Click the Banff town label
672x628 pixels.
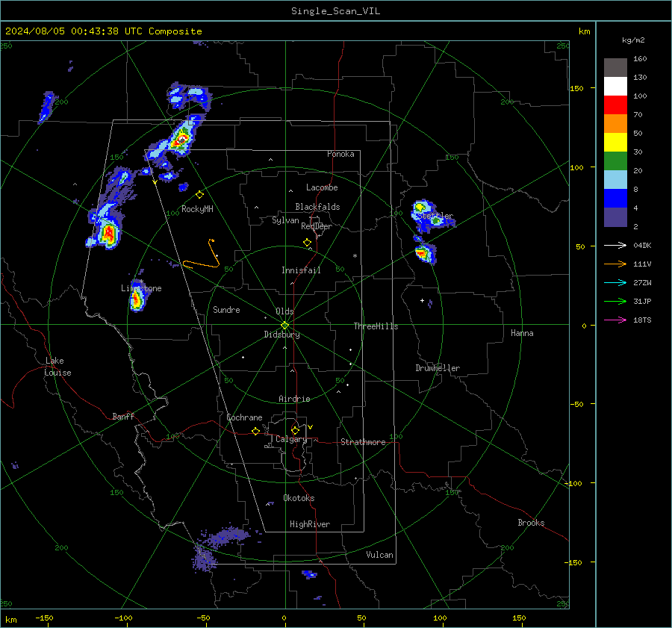123,416
